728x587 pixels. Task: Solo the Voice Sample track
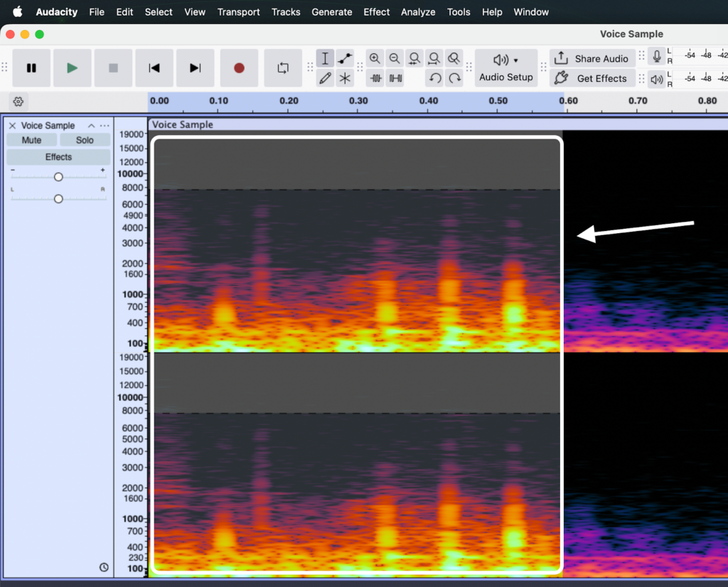point(85,140)
